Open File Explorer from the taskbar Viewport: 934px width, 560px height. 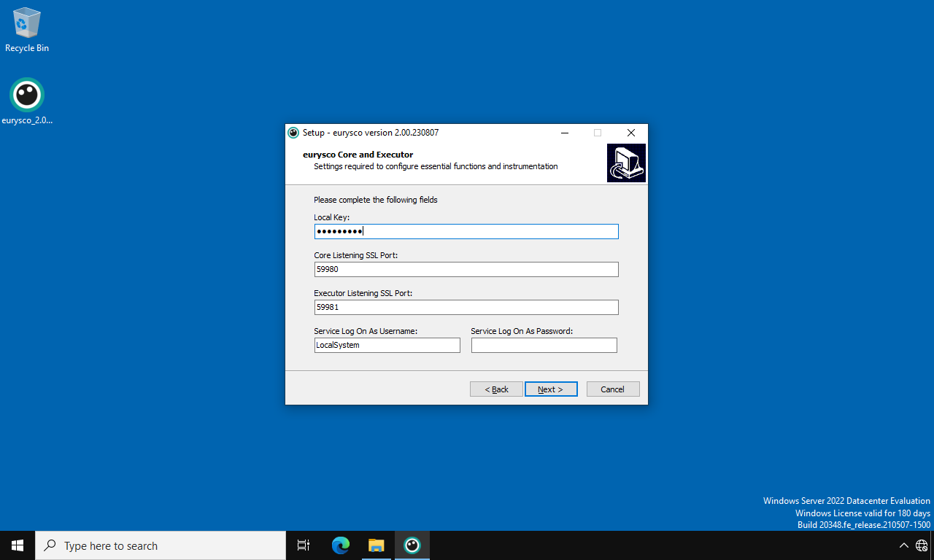[x=376, y=545]
